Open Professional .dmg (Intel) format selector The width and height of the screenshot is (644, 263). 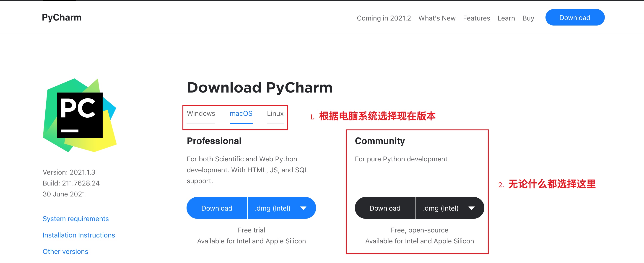tap(273, 208)
